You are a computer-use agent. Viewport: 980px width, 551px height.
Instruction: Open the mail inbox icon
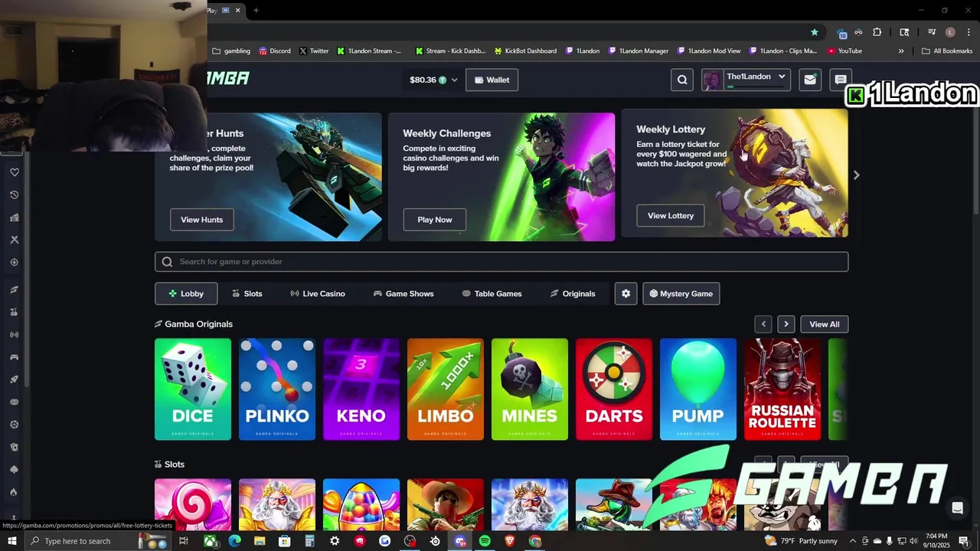click(x=810, y=80)
